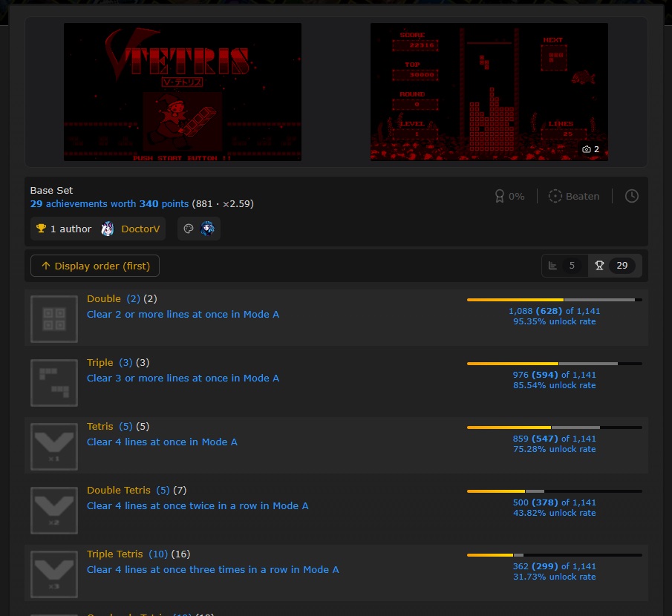Click 'Clear 4 lines at once in Mode A'

(162, 442)
